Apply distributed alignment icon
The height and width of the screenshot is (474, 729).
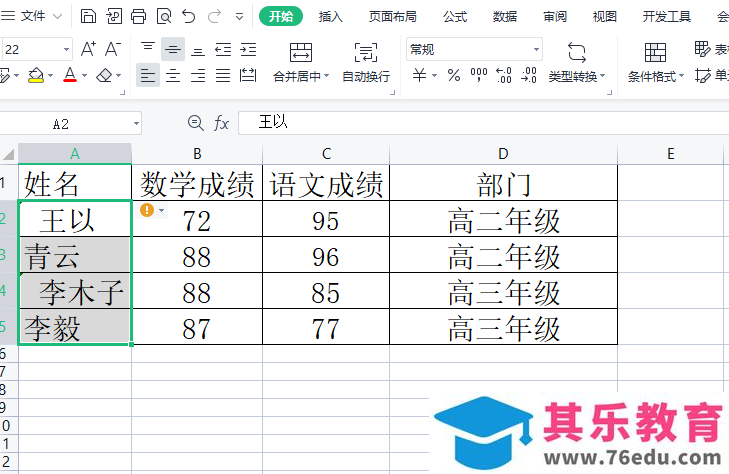click(x=248, y=75)
